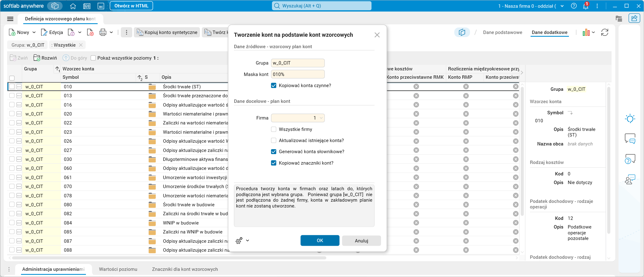This screenshot has height=277, width=644.
Task: Expand the printer dropdown arrow
Action: 111,32
